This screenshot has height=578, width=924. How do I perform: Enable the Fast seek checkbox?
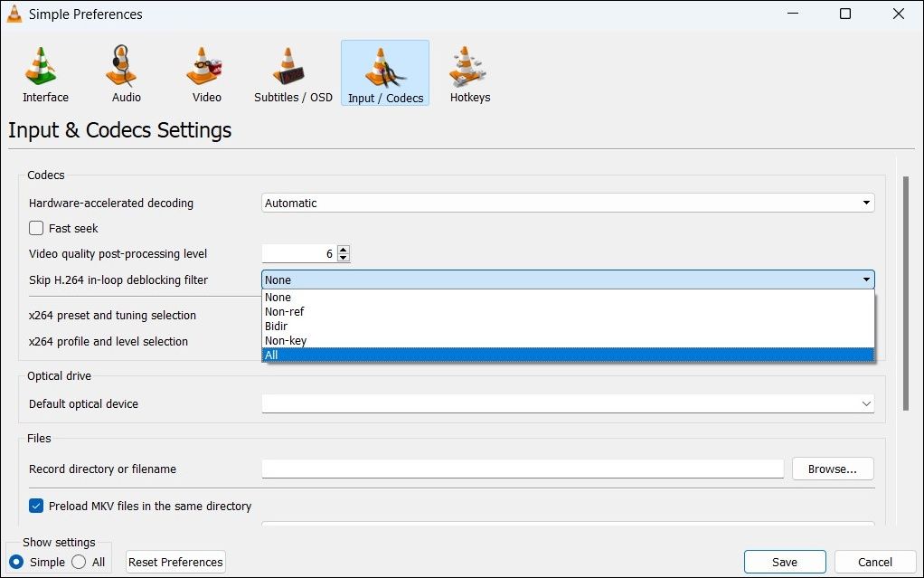tap(36, 228)
